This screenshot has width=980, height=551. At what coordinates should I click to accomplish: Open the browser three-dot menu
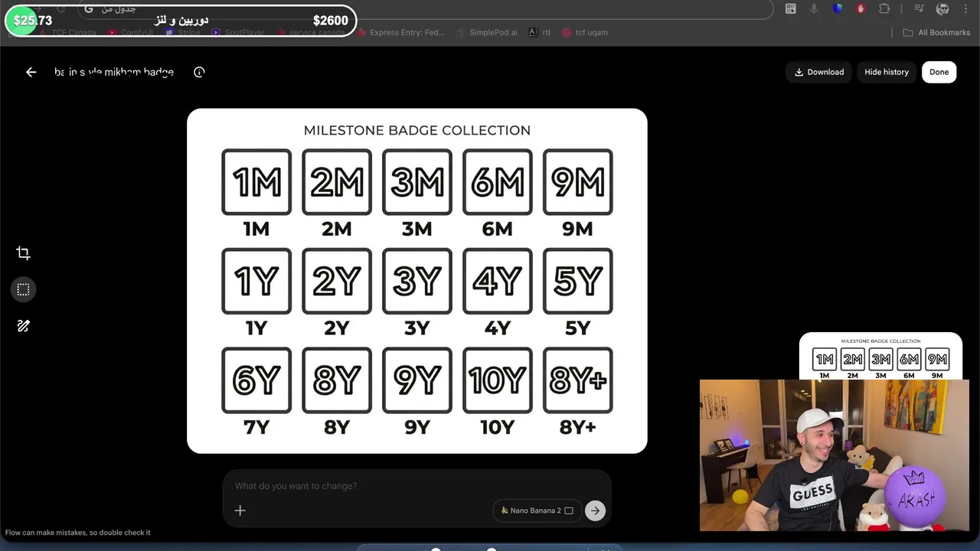(x=966, y=8)
